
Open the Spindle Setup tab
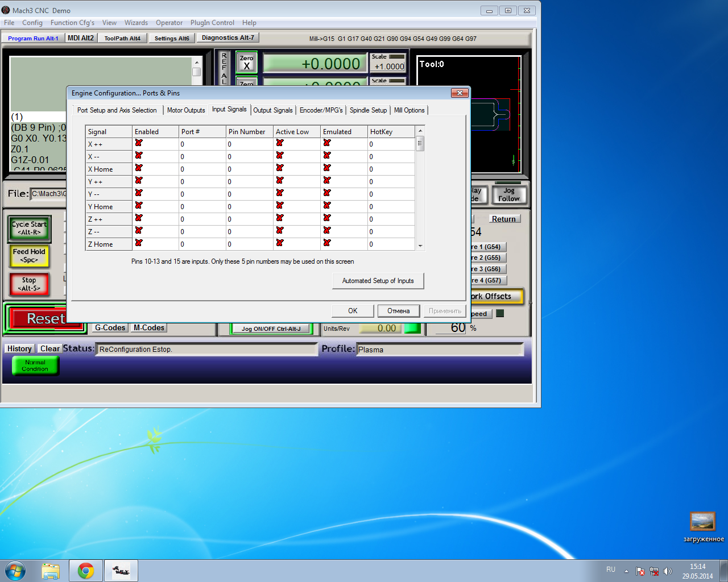pos(368,110)
